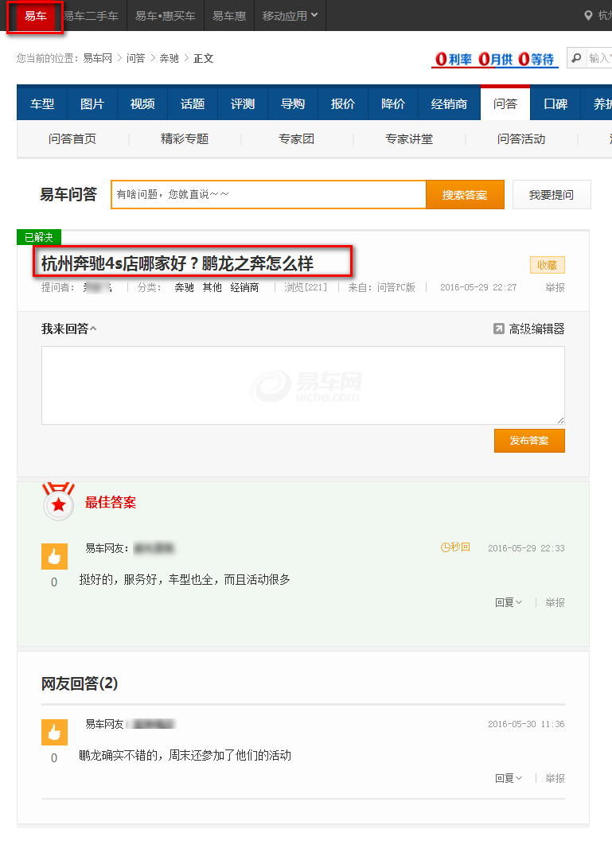Expand the 移动应用 dropdown
The width and height of the screenshot is (612, 868).
(290, 15)
